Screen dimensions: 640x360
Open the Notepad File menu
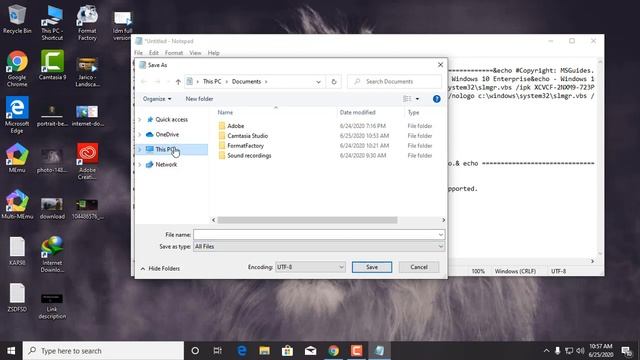click(x=138, y=53)
